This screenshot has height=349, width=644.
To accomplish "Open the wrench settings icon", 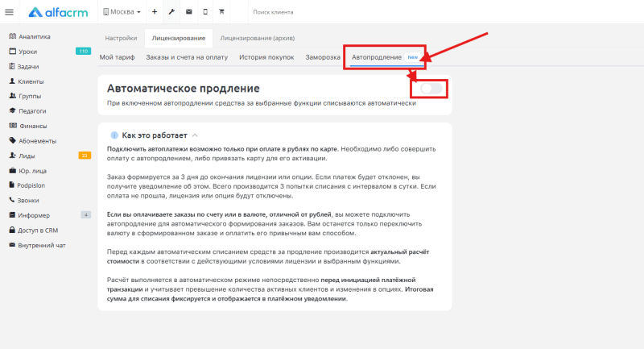I will 171,13.
